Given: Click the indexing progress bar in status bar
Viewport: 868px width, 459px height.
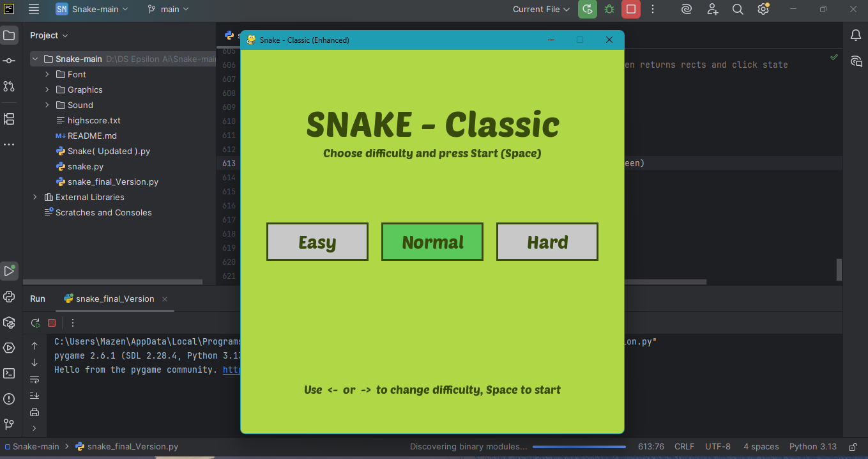Looking at the screenshot, I should click(579, 447).
